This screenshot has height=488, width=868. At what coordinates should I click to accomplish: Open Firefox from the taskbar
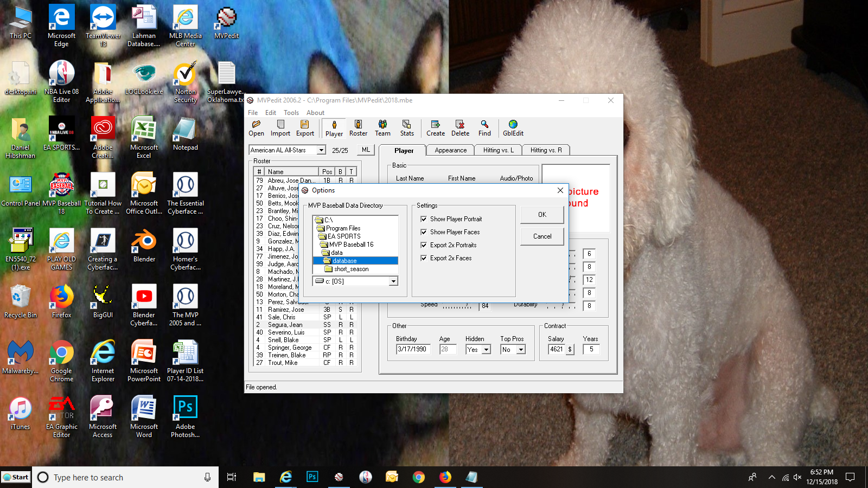(x=445, y=477)
